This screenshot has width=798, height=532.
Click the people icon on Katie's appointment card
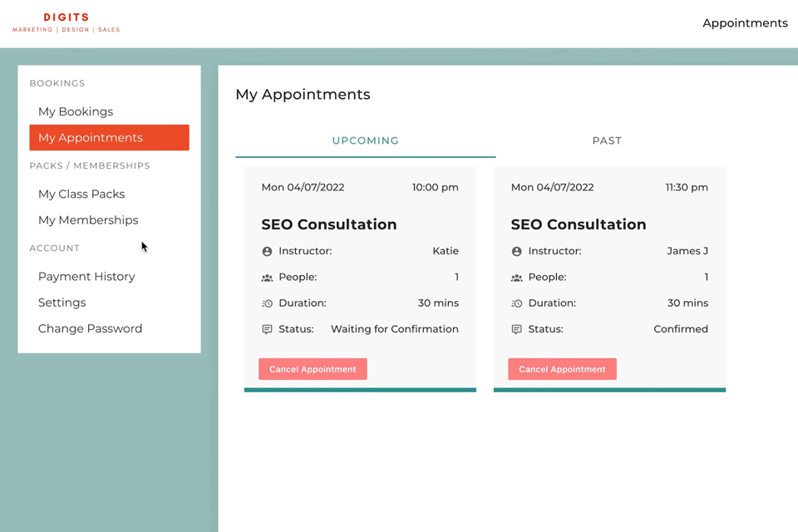(x=267, y=278)
